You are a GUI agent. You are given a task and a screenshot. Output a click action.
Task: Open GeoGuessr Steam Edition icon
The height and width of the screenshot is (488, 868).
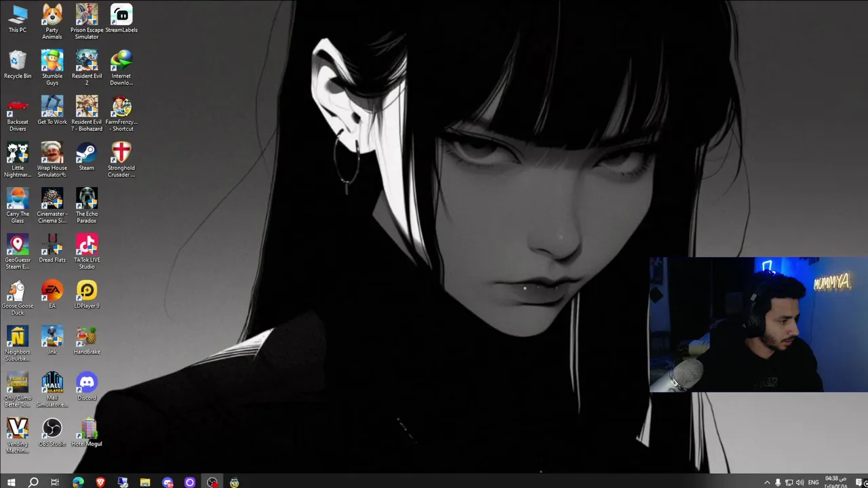click(18, 251)
